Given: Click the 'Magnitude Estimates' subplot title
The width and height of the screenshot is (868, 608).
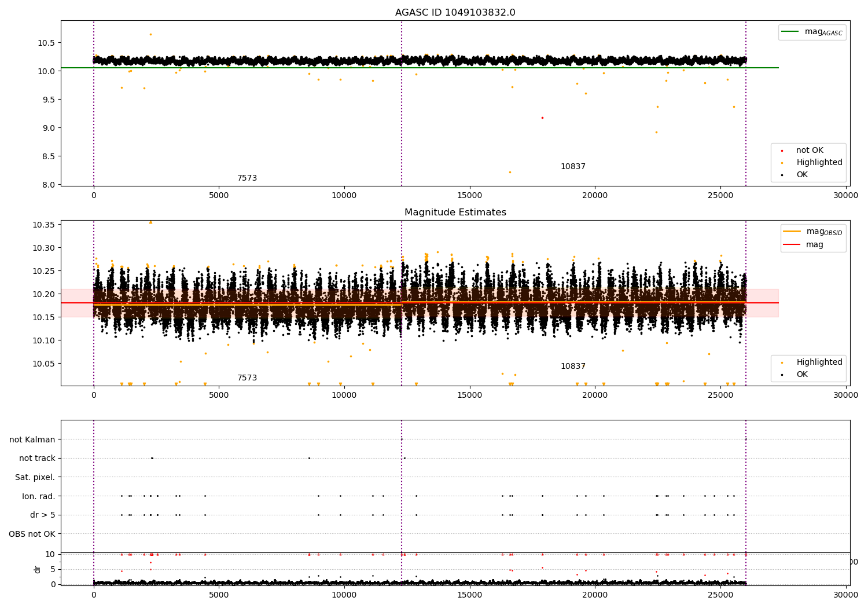Looking at the screenshot, I should [x=455, y=213].
